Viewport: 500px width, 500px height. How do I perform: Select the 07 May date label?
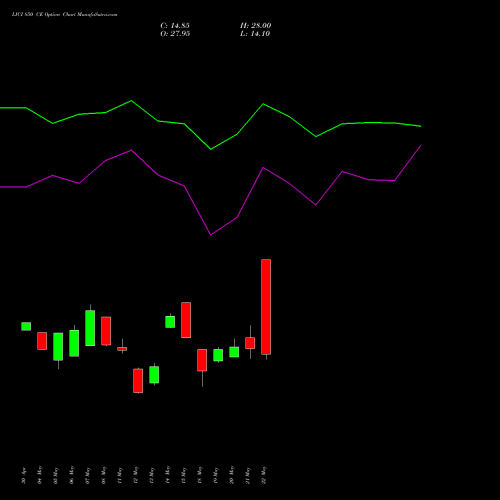[x=88, y=475]
